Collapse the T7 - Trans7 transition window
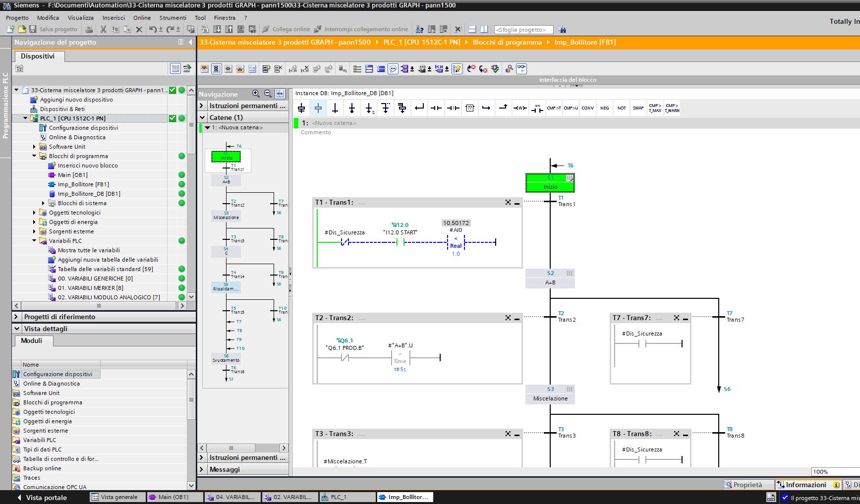This screenshot has height=504, width=860. click(x=686, y=318)
